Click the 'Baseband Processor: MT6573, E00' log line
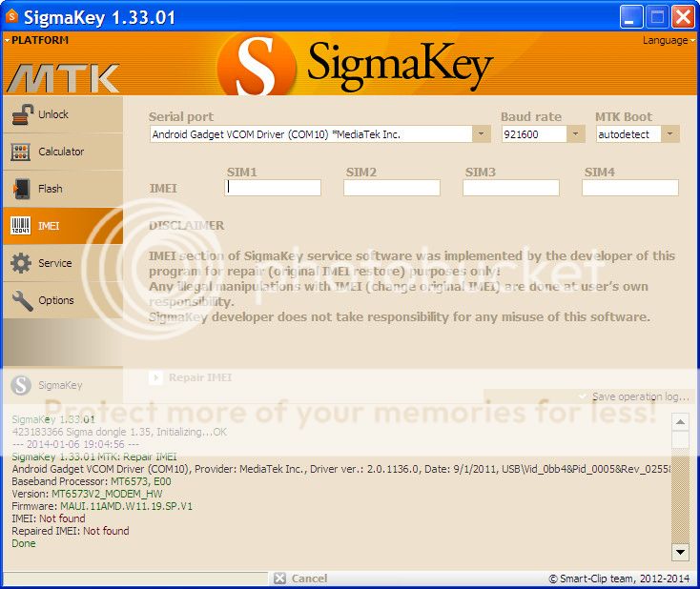 [92, 481]
